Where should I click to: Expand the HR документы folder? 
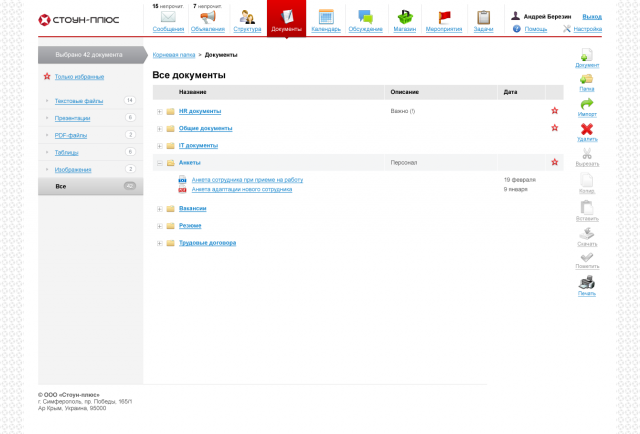[160, 111]
